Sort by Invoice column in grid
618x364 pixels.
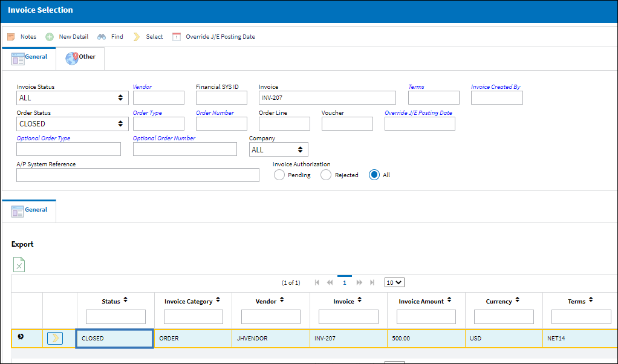pyautogui.click(x=359, y=300)
